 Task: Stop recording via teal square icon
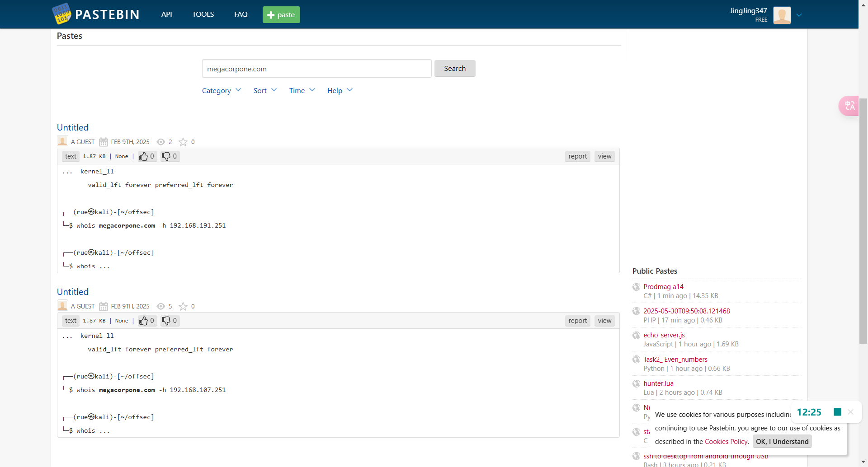click(837, 412)
